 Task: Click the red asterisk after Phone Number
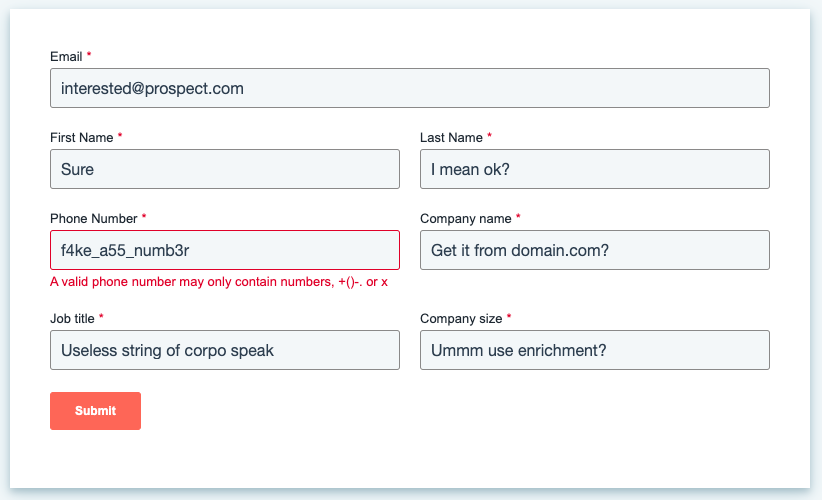pos(144,217)
